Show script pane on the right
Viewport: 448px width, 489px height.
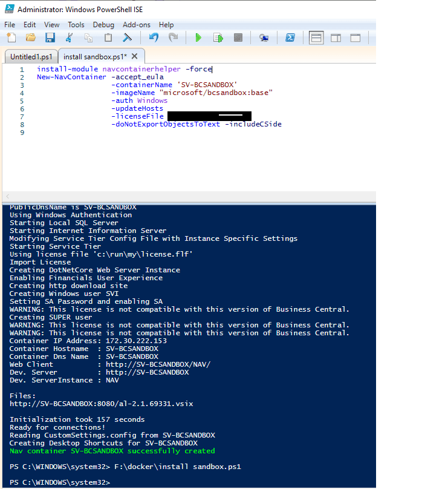(336, 38)
